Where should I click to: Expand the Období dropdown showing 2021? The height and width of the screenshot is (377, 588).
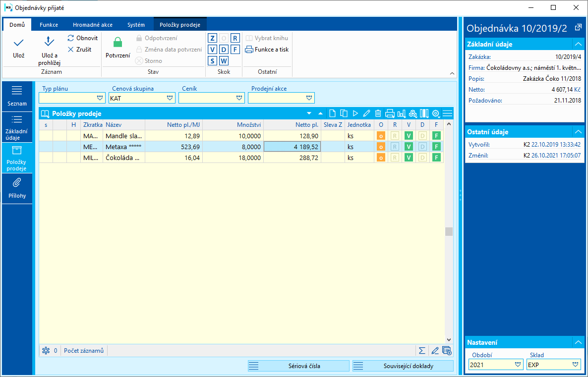point(518,365)
